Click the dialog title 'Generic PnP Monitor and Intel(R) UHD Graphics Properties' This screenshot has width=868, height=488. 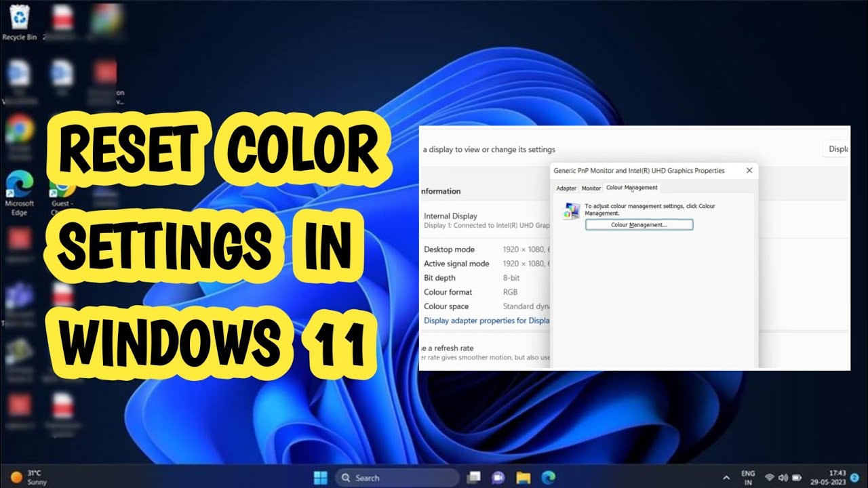(639, 171)
